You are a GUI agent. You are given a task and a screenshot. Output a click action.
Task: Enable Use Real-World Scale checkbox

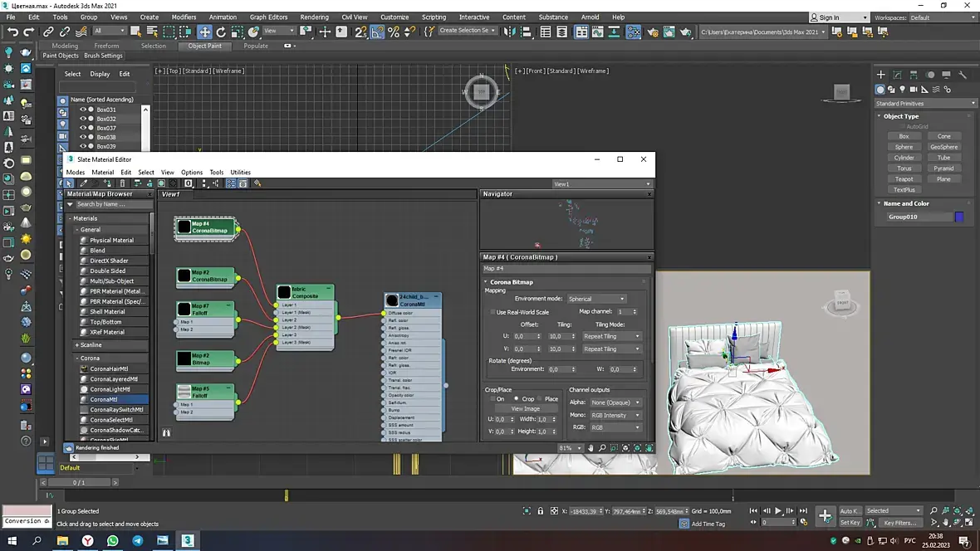pos(492,312)
